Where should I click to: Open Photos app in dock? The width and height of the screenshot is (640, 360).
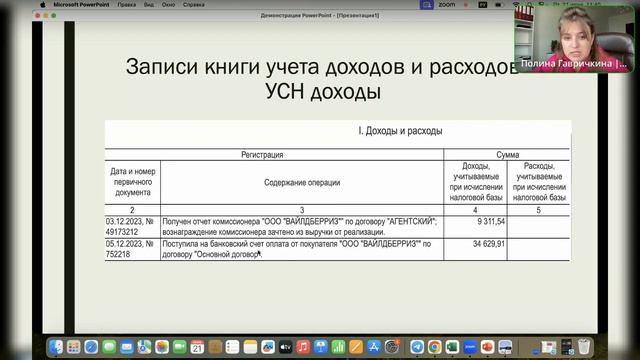coord(162,347)
